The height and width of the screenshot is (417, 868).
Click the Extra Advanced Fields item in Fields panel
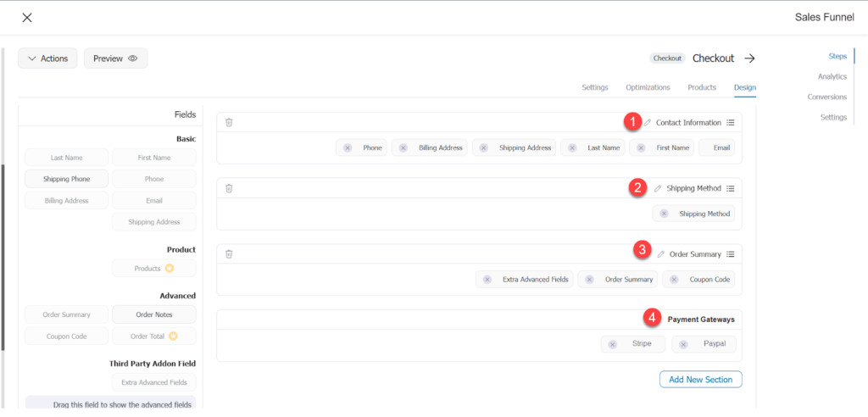tap(154, 382)
